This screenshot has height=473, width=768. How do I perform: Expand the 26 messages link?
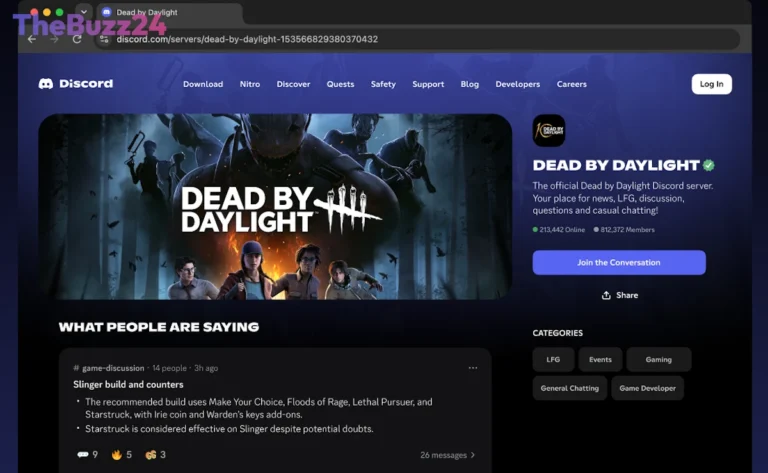pyautogui.click(x=448, y=455)
